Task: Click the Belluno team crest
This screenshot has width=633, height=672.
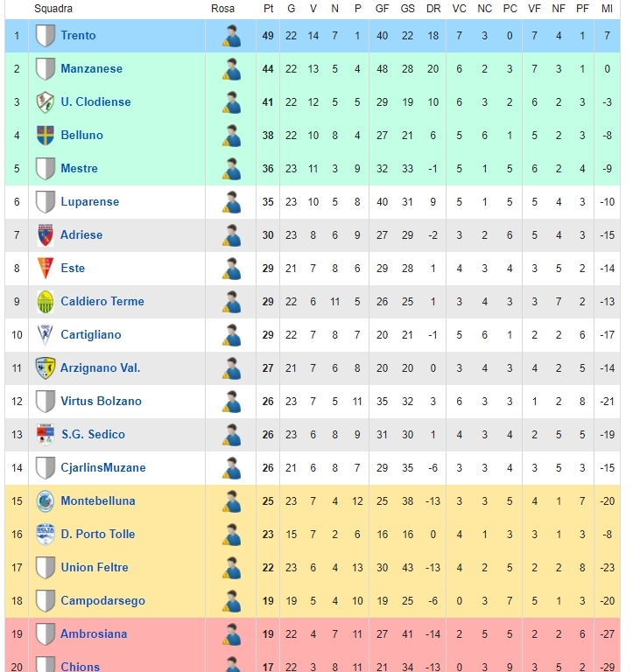Action: click(45, 136)
